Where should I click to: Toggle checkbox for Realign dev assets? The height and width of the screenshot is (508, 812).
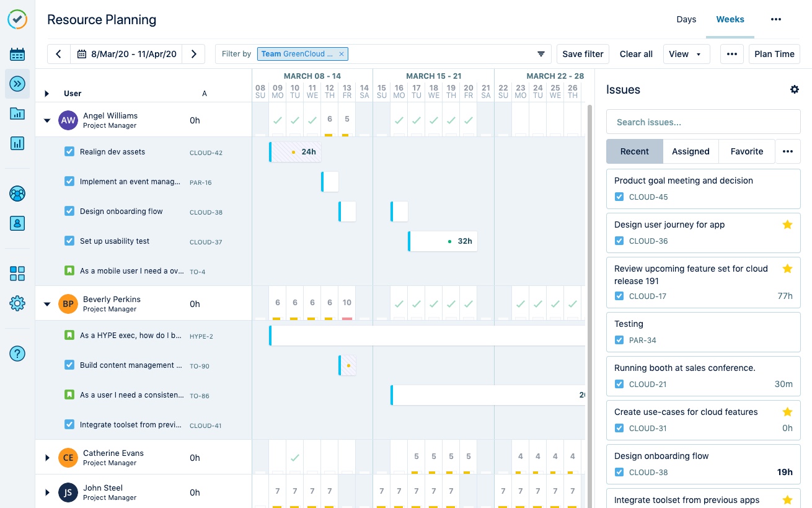point(69,151)
